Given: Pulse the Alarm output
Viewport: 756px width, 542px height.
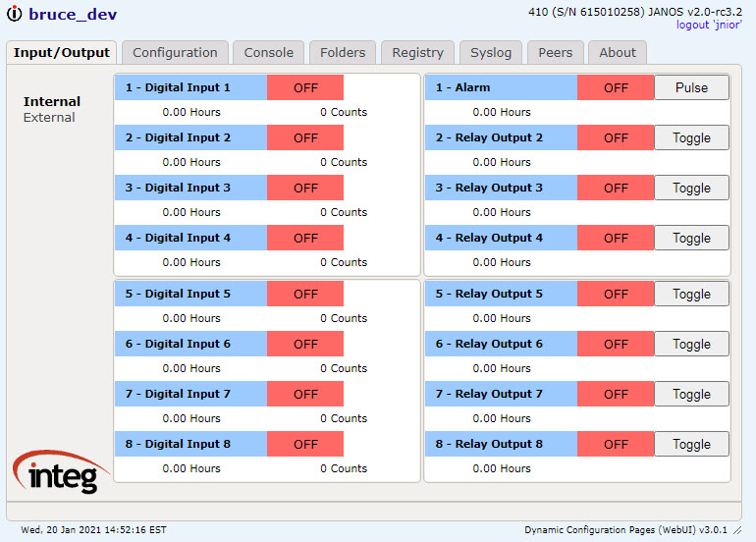Looking at the screenshot, I should click(x=691, y=87).
